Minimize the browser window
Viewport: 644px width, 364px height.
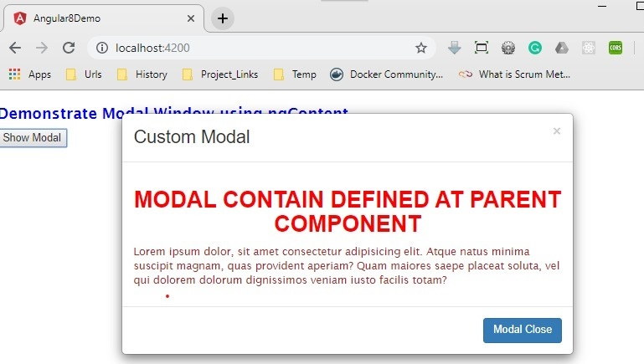pos(602,6)
